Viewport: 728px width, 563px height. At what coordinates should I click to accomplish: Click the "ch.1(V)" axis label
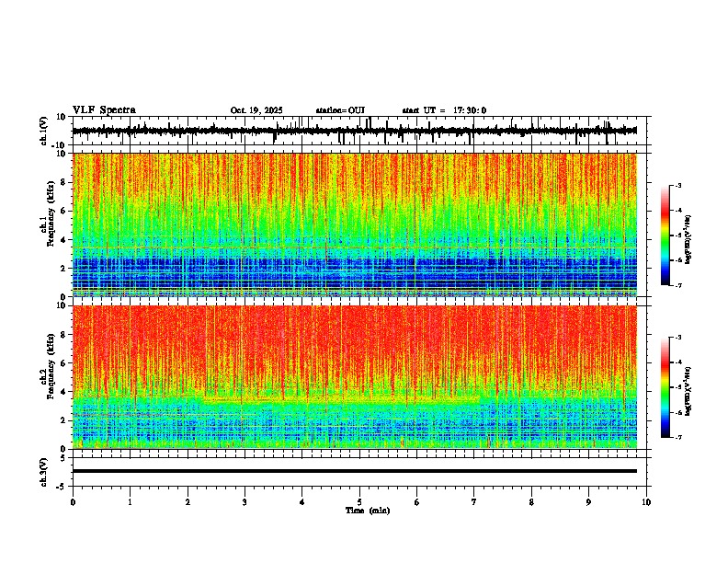click(x=43, y=131)
